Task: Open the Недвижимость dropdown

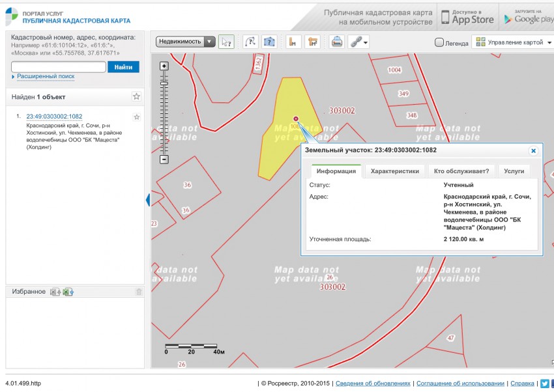Action: point(186,42)
